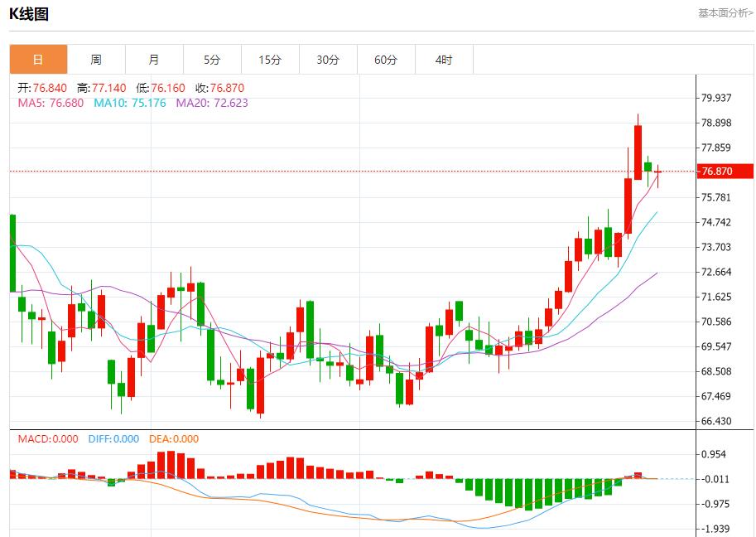
Task: Click the 79.937 price axis label
Action: [716, 98]
